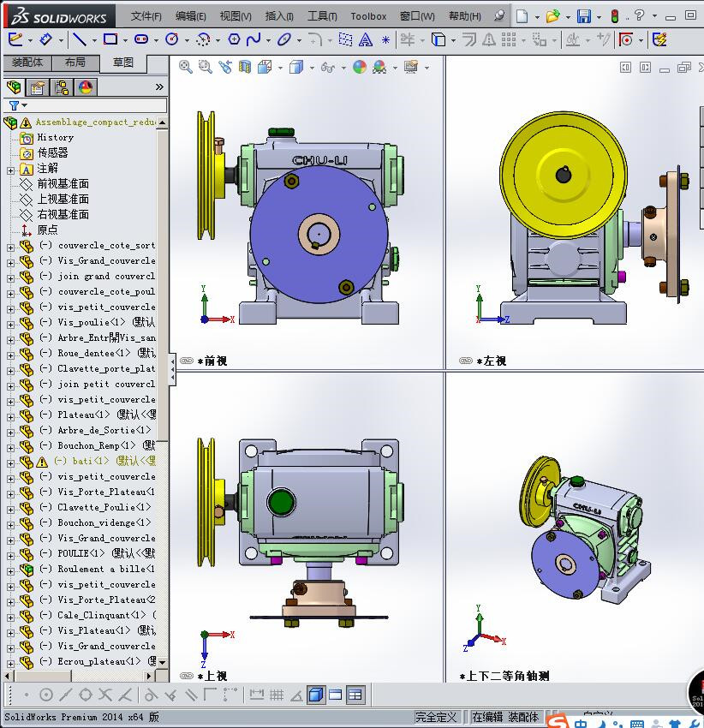704x728 pixels.
Task: Select the Sketch tool icon
Action: (x=15, y=39)
